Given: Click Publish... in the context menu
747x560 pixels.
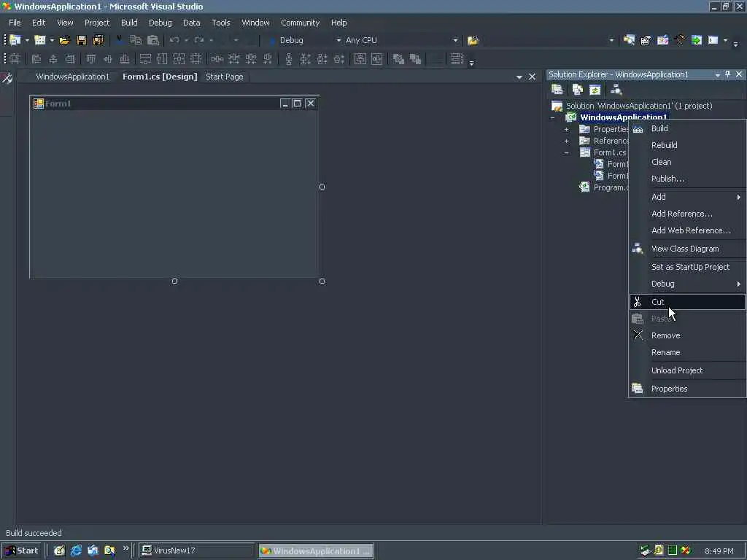Looking at the screenshot, I should tap(687, 179).
